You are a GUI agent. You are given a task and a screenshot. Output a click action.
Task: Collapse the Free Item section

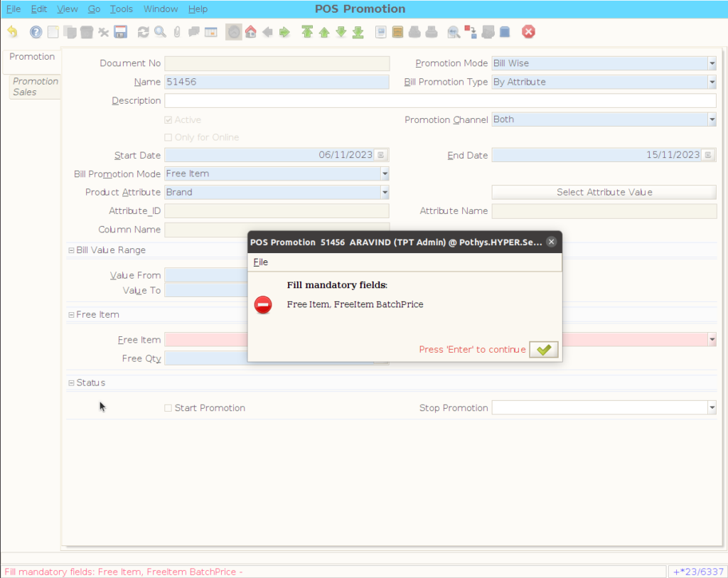(x=71, y=315)
